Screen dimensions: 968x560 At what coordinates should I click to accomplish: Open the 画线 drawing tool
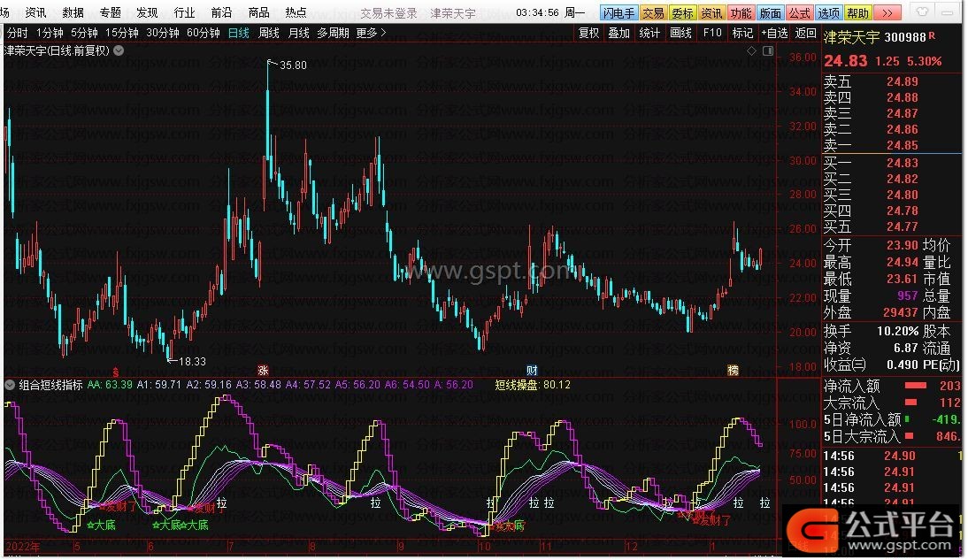[681, 33]
